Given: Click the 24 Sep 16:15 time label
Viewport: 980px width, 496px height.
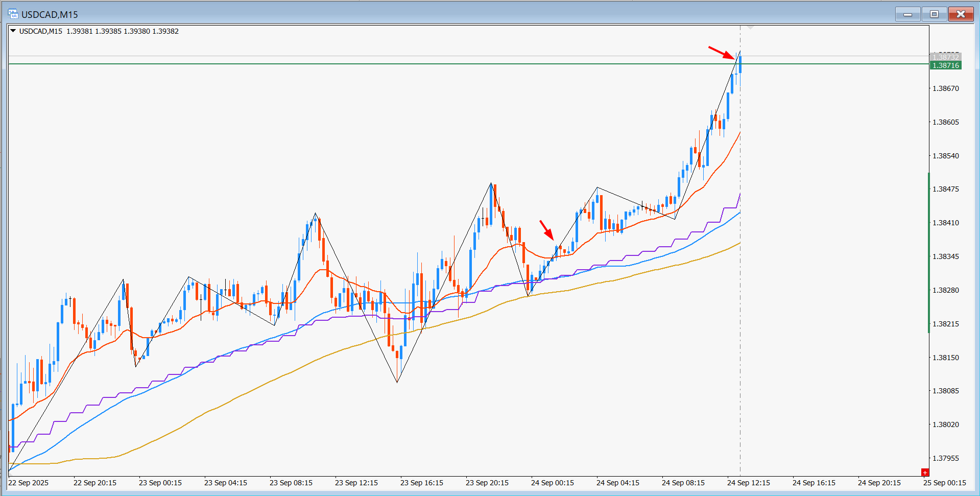Looking at the screenshot, I should click(814, 483).
